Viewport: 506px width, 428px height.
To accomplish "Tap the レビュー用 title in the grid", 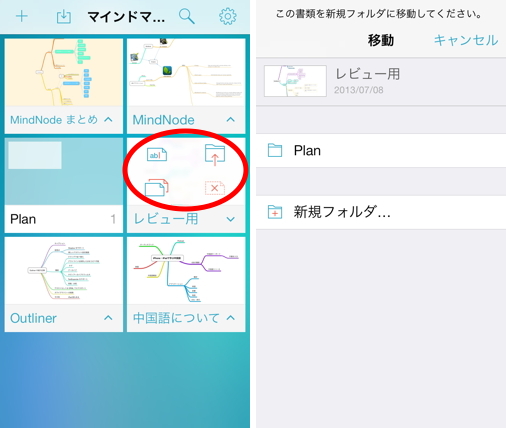I will point(166,219).
